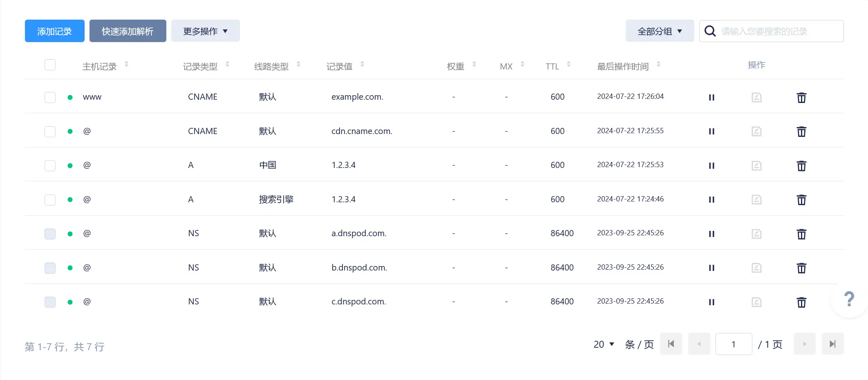Toggle the select-all header checkbox
Image resolution: width=868 pixels, height=380 pixels.
(50, 65)
